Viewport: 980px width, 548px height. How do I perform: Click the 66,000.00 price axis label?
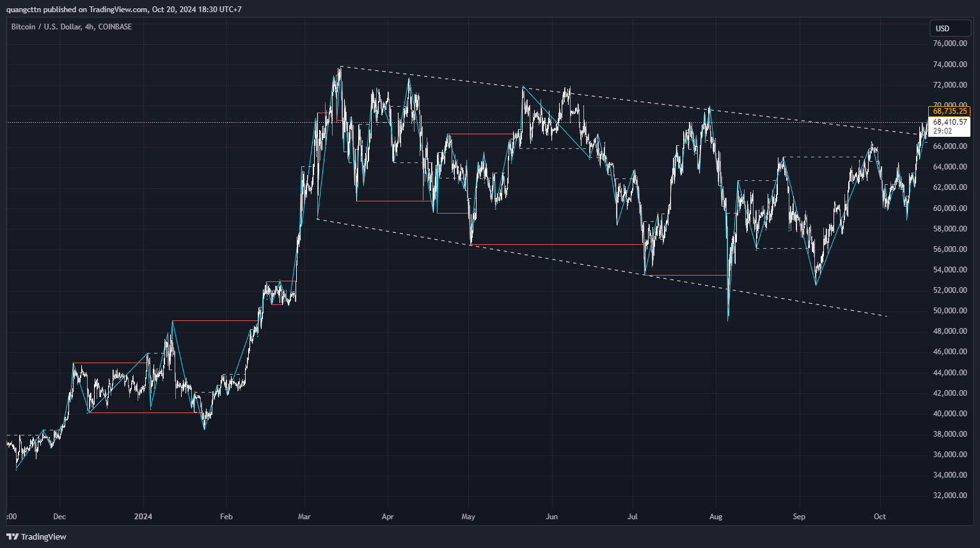point(950,146)
